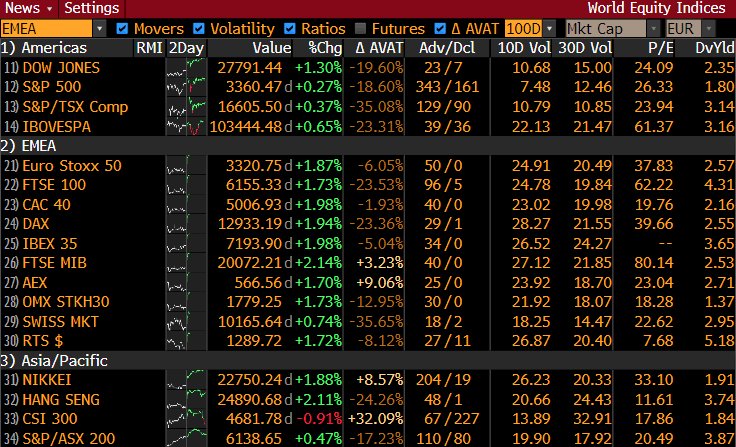This screenshot has width=736, height=447.
Task: Click the AEX Δ AVAT value +9.06%
Action: [x=379, y=283]
